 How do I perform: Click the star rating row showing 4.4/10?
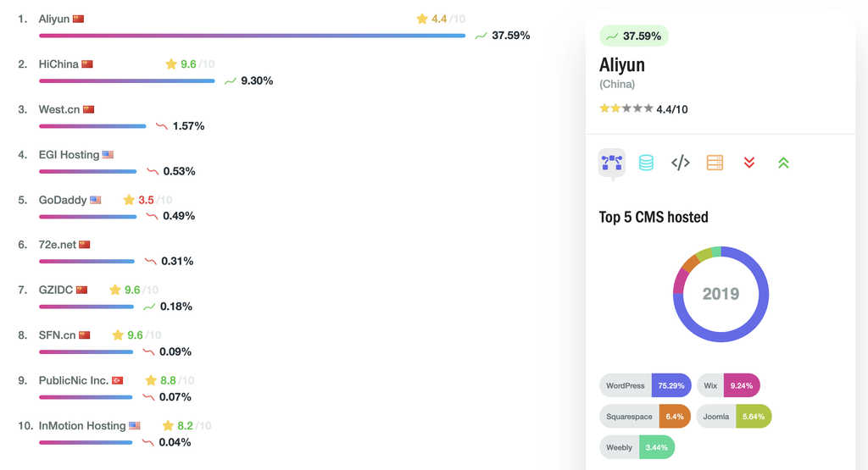643,109
